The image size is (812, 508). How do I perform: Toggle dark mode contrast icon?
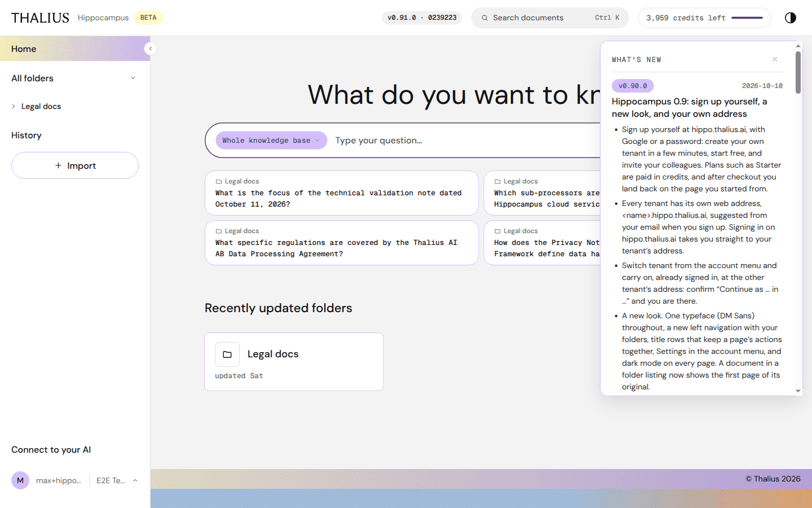pyautogui.click(x=791, y=17)
